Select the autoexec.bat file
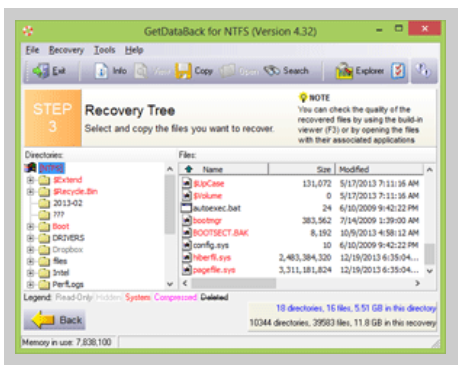The width and height of the screenshot is (465, 370). (x=217, y=208)
